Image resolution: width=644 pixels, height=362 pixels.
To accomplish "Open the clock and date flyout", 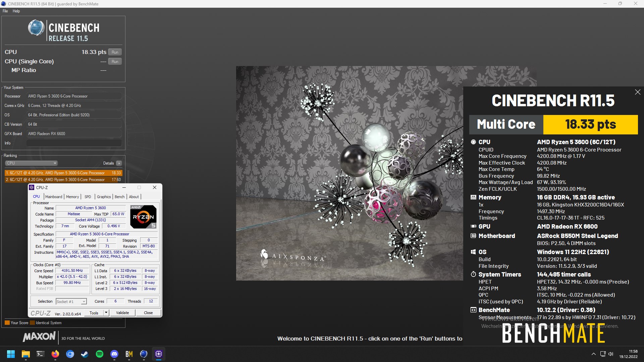I will point(629,354).
